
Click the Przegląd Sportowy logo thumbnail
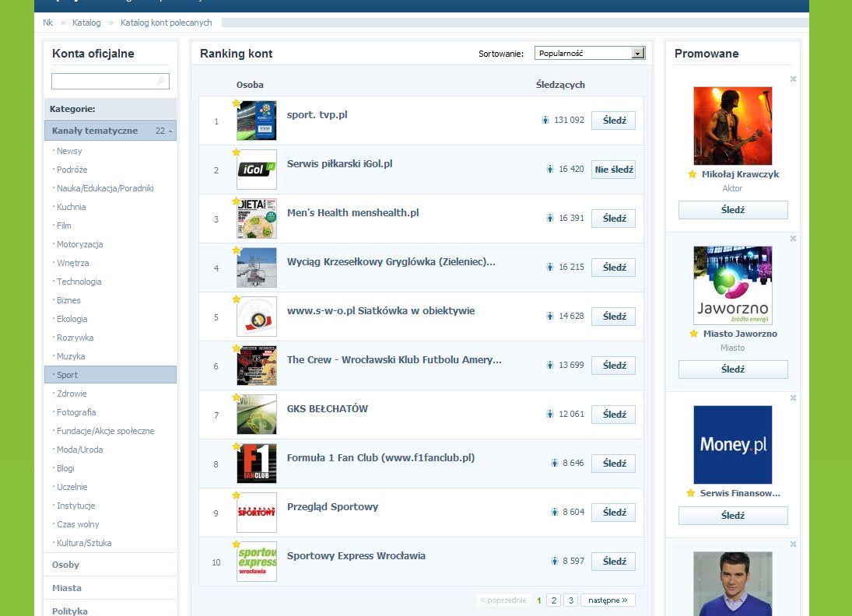257,513
